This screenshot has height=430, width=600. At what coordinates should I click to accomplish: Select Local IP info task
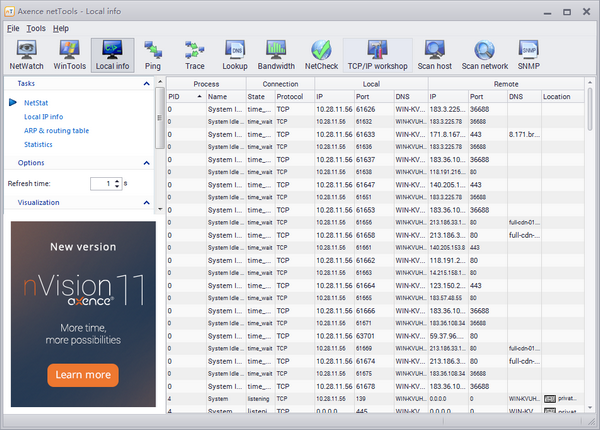43,116
